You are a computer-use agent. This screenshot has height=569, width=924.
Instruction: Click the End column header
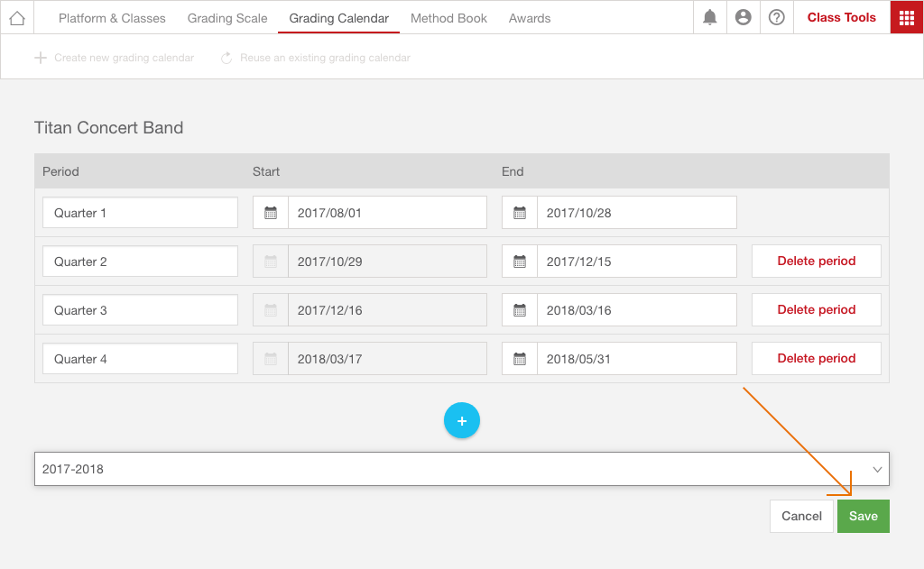click(x=513, y=171)
